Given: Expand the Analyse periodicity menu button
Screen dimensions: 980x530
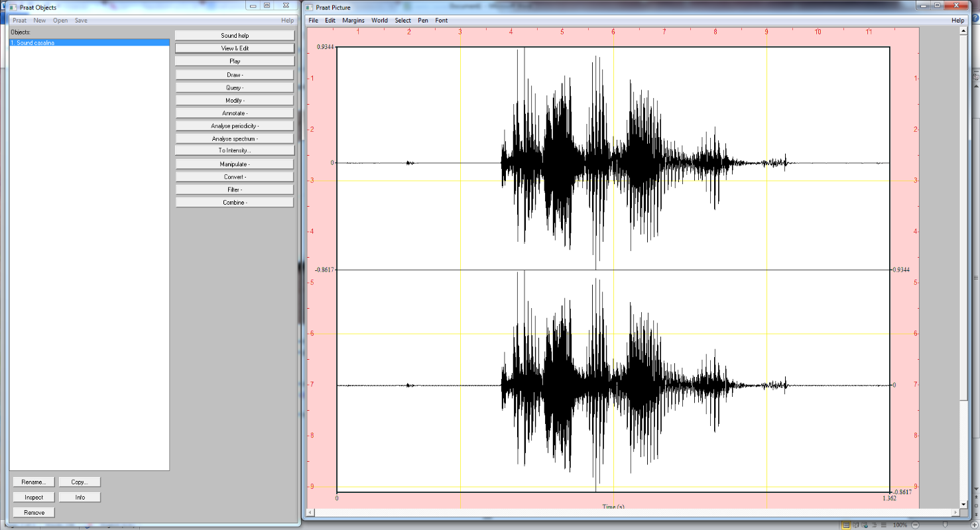Looking at the screenshot, I should click(235, 126).
